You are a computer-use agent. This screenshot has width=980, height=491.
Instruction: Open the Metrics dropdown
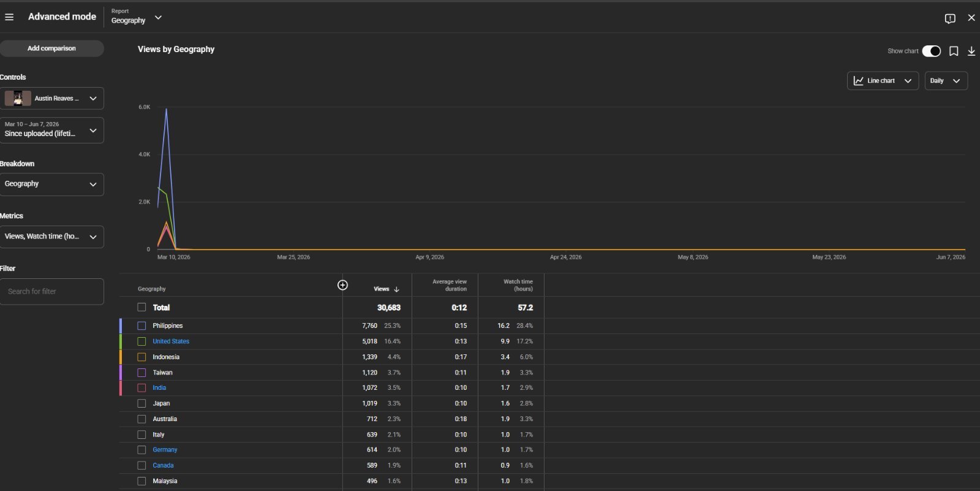(x=51, y=237)
